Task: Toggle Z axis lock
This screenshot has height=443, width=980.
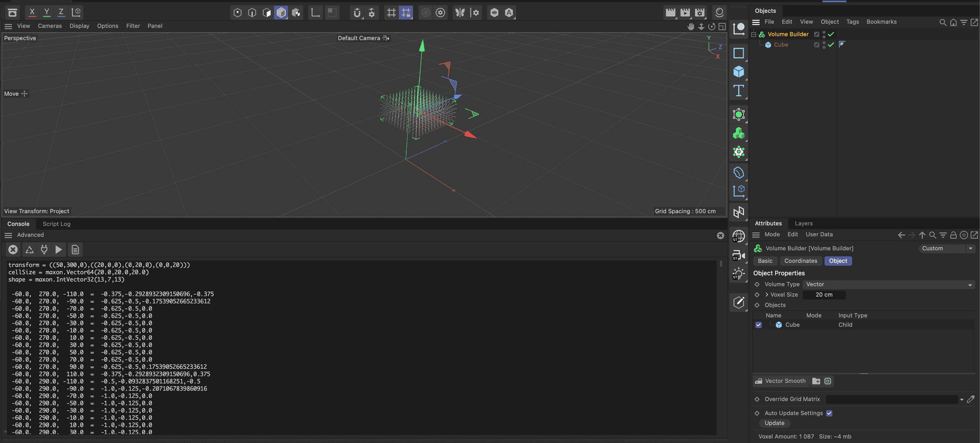Action: coord(61,12)
